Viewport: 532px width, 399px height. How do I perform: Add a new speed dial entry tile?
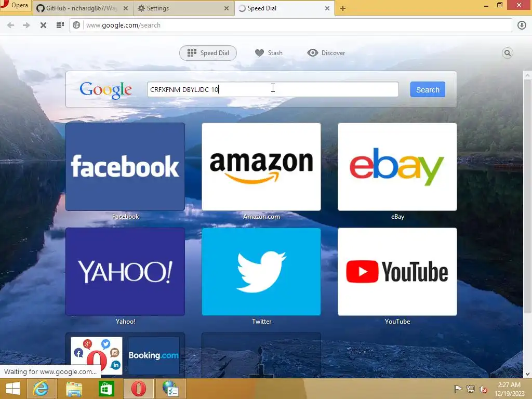(261, 355)
